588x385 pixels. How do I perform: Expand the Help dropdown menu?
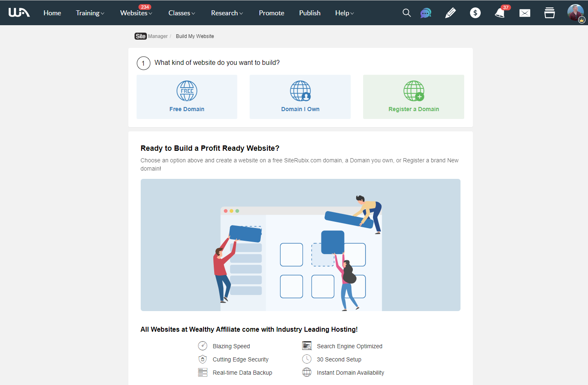pyautogui.click(x=345, y=13)
